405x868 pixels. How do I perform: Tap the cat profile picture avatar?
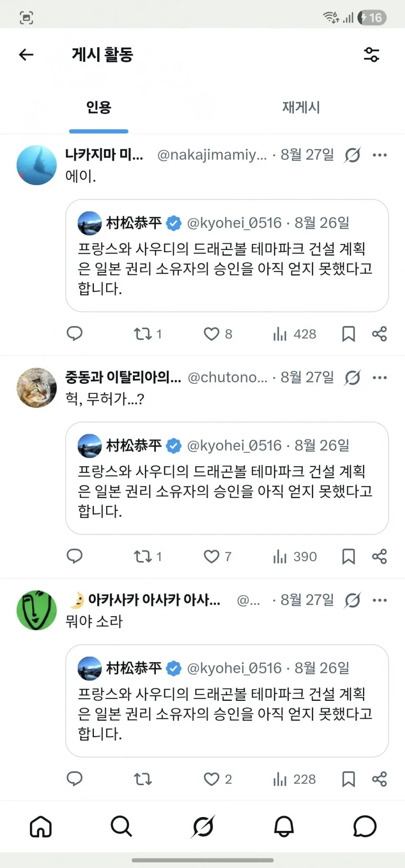click(37, 388)
